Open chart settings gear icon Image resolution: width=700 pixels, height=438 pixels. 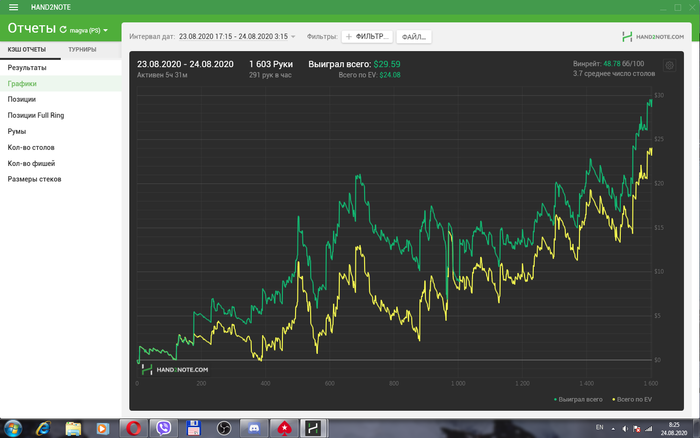pos(670,66)
